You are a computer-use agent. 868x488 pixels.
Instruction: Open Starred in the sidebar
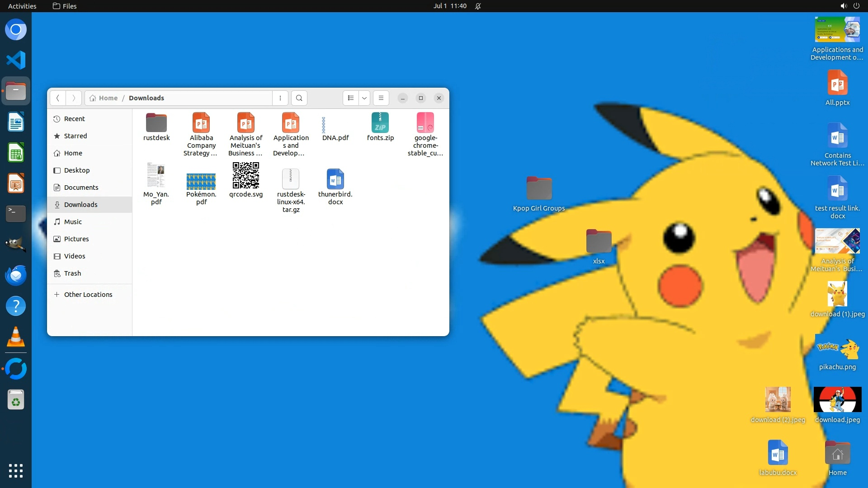pyautogui.click(x=75, y=136)
